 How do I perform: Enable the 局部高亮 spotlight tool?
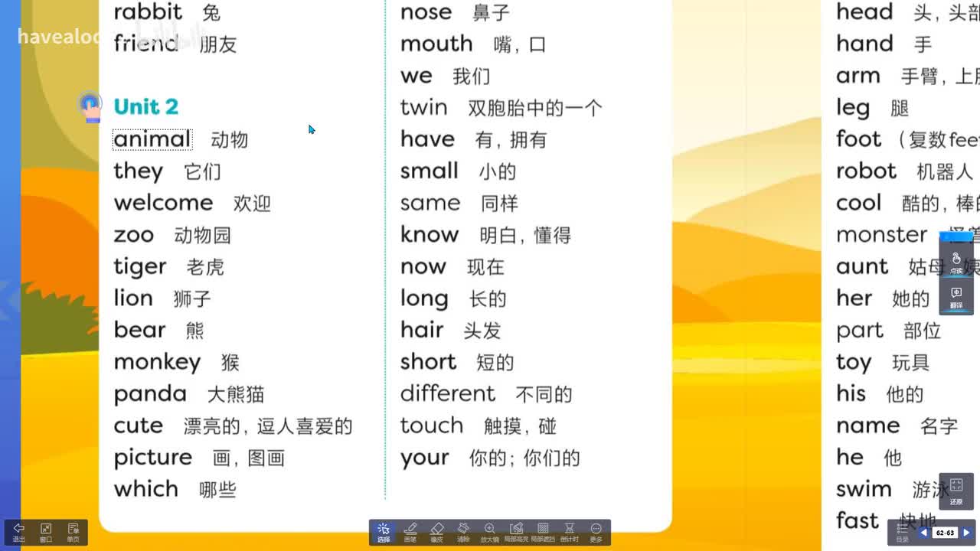click(516, 532)
